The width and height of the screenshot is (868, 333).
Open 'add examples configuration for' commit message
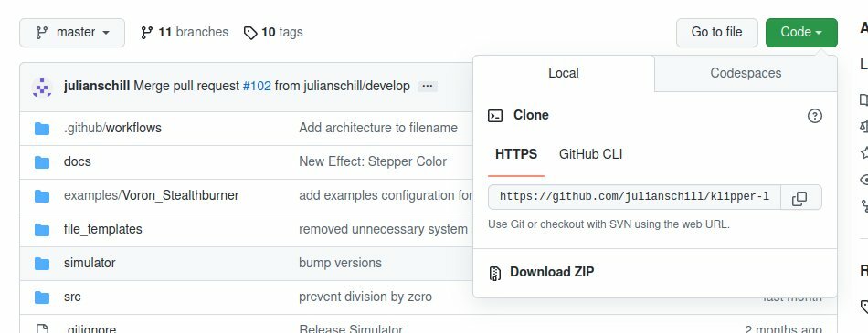(386, 196)
